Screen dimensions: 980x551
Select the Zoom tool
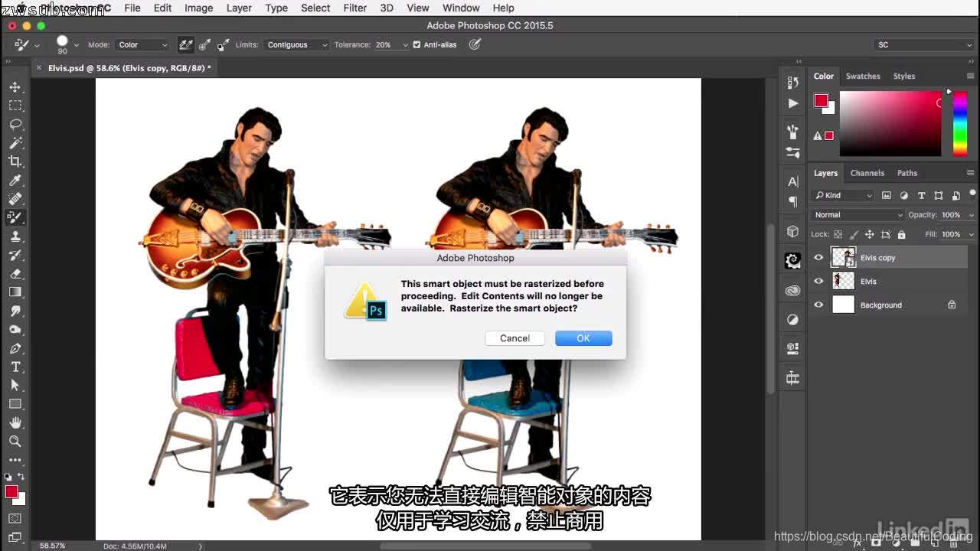15,441
